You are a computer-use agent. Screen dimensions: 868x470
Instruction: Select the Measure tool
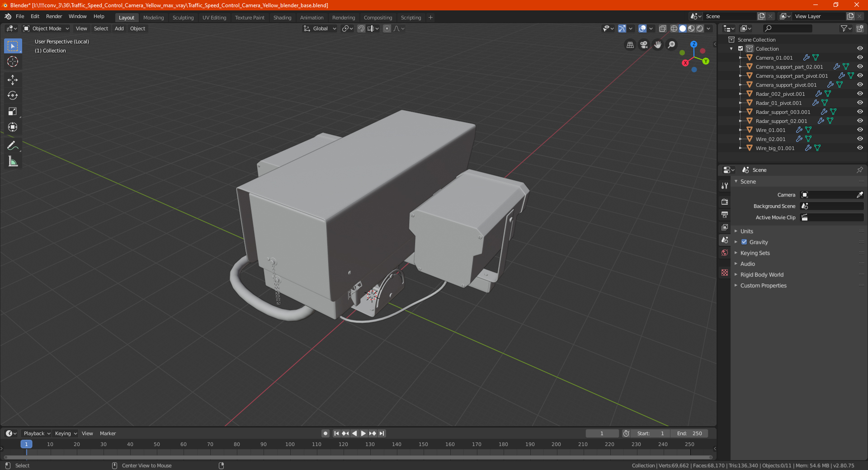coord(13,161)
